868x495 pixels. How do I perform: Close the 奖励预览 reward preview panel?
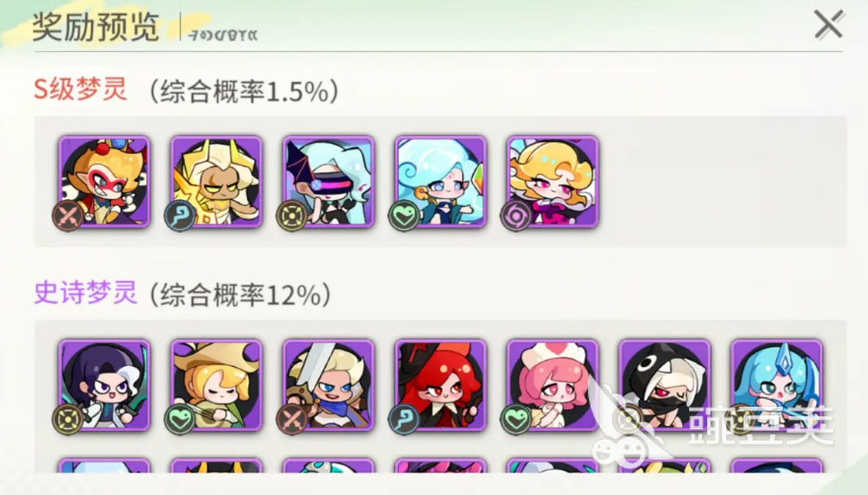(829, 25)
